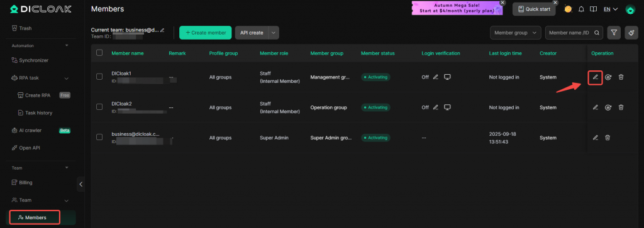Click the Last login time column header
This screenshot has width=644, height=228.
click(x=505, y=53)
